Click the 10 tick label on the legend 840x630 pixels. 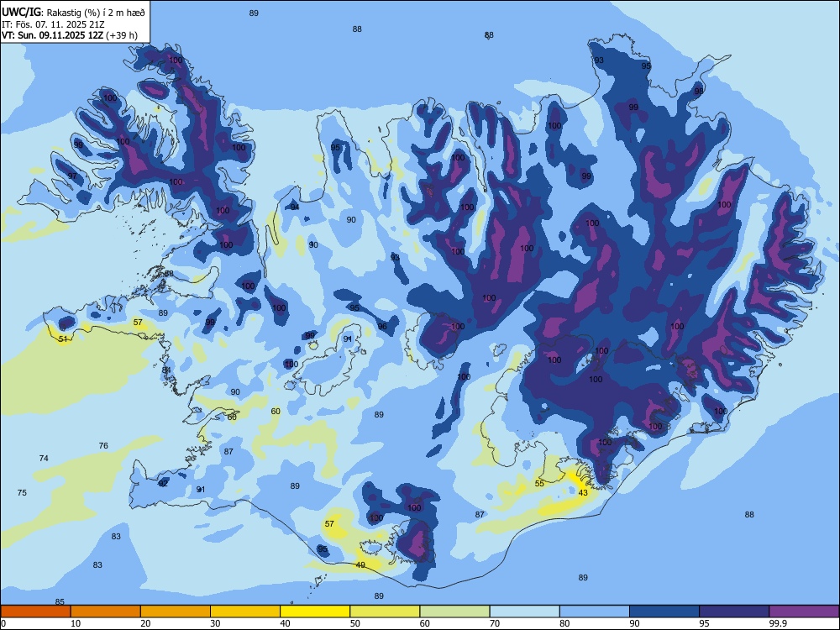coord(76,623)
